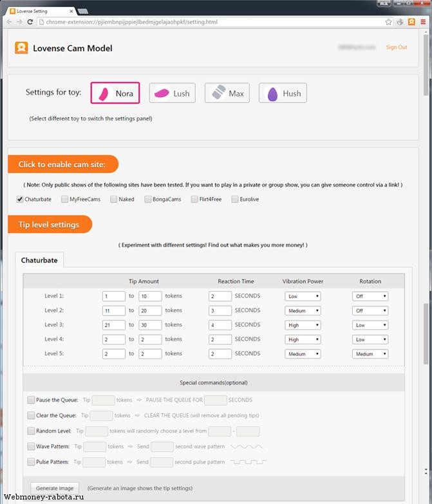Uncheck the Chaturbate cam site checkbox
Screen dimensions: 432x504
(20, 200)
